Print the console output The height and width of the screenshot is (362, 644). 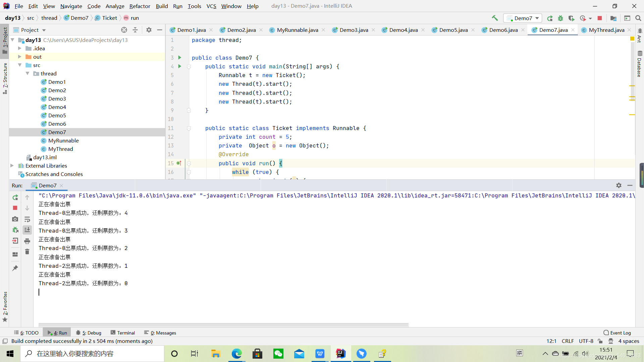point(27,241)
